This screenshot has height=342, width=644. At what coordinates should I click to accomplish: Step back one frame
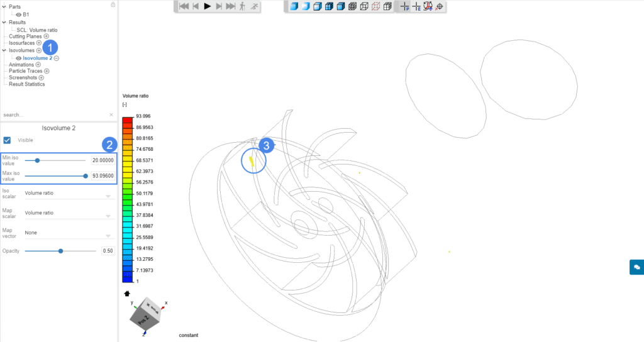coord(196,6)
